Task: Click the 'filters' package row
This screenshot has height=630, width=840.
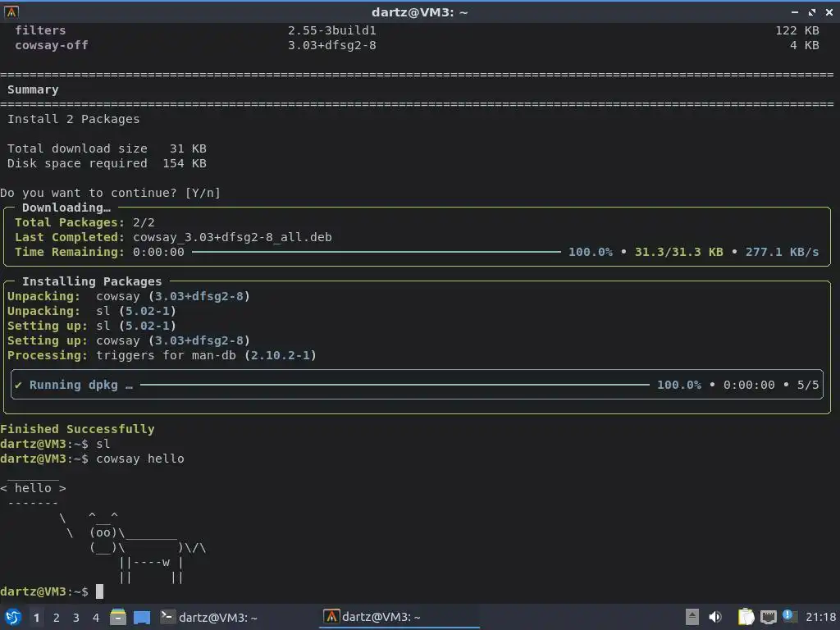Action: 417,30
